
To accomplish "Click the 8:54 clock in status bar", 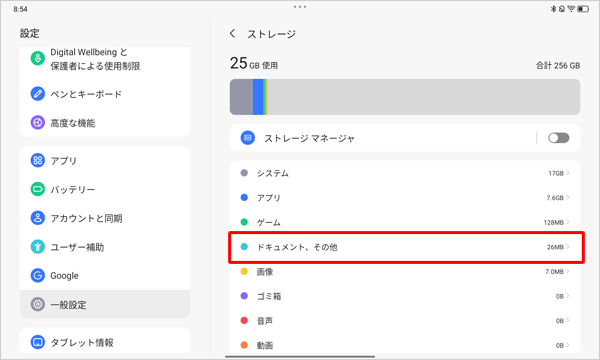I will (x=20, y=9).
